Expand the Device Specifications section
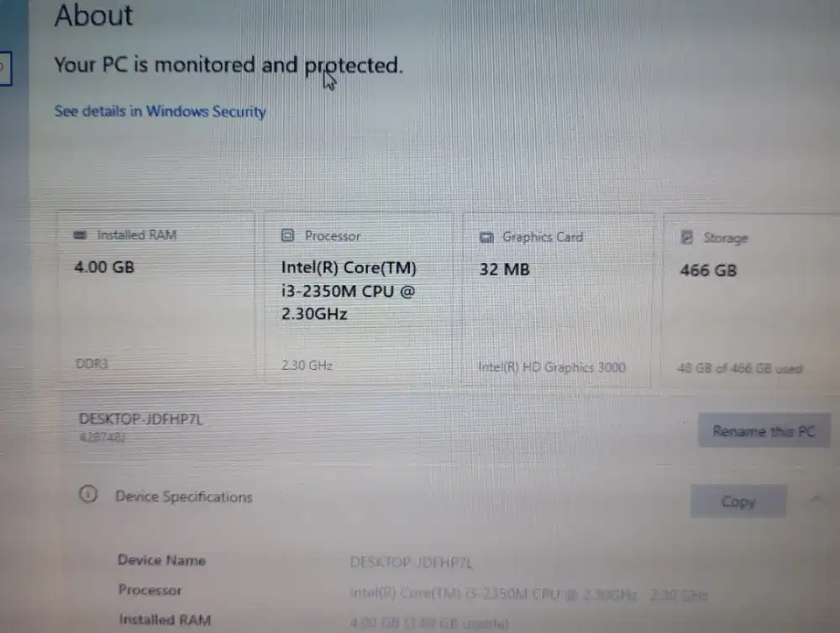This screenshot has width=840, height=633. pyautogui.click(x=183, y=497)
